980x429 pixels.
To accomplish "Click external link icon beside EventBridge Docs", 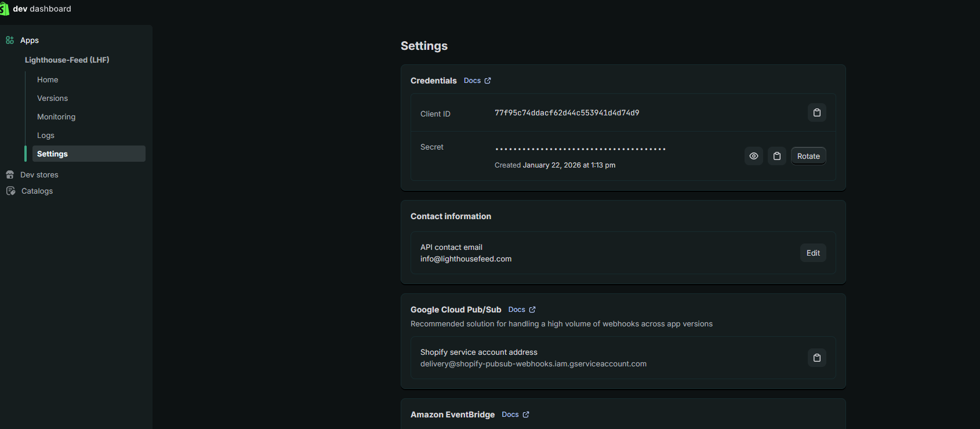I will (526, 415).
